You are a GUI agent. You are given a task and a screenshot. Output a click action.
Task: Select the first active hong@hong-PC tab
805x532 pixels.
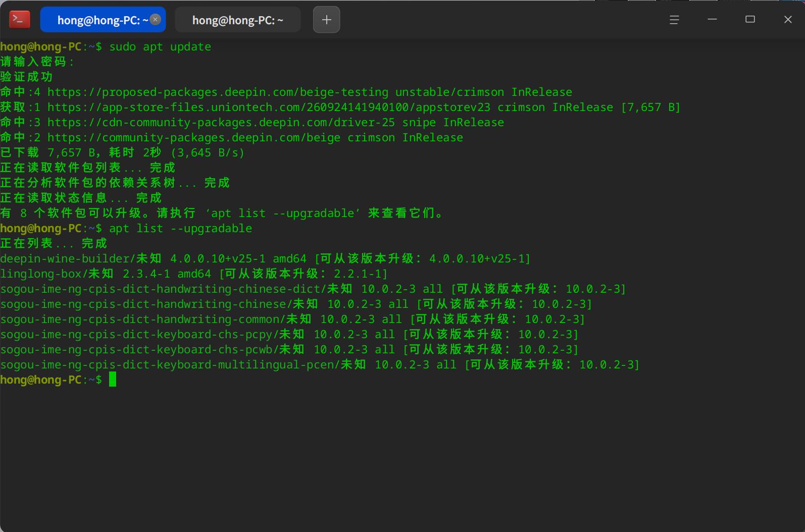click(103, 20)
